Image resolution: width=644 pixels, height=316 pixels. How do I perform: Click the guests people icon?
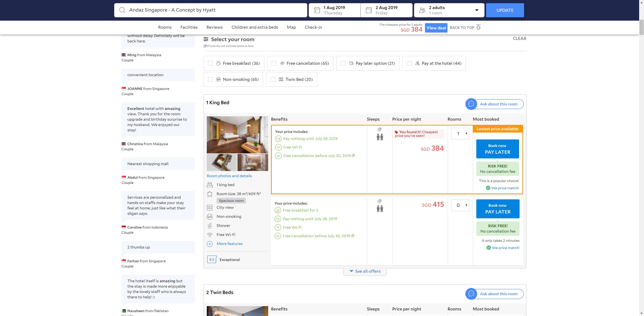pos(422,10)
